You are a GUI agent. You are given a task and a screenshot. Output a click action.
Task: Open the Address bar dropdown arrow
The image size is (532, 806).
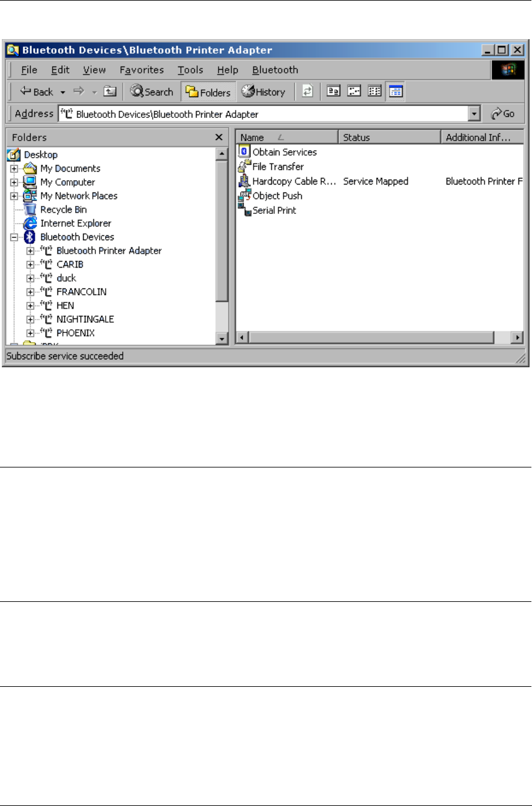[x=474, y=114]
